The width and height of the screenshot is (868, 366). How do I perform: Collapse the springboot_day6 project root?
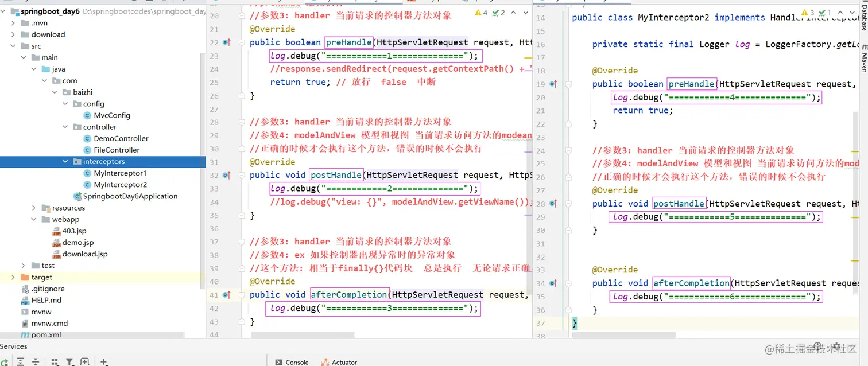[3, 11]
